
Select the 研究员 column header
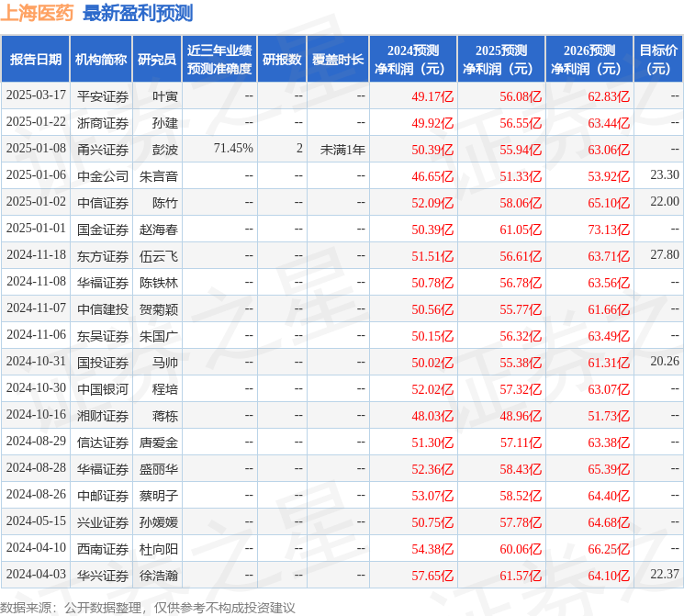[157, 60]
